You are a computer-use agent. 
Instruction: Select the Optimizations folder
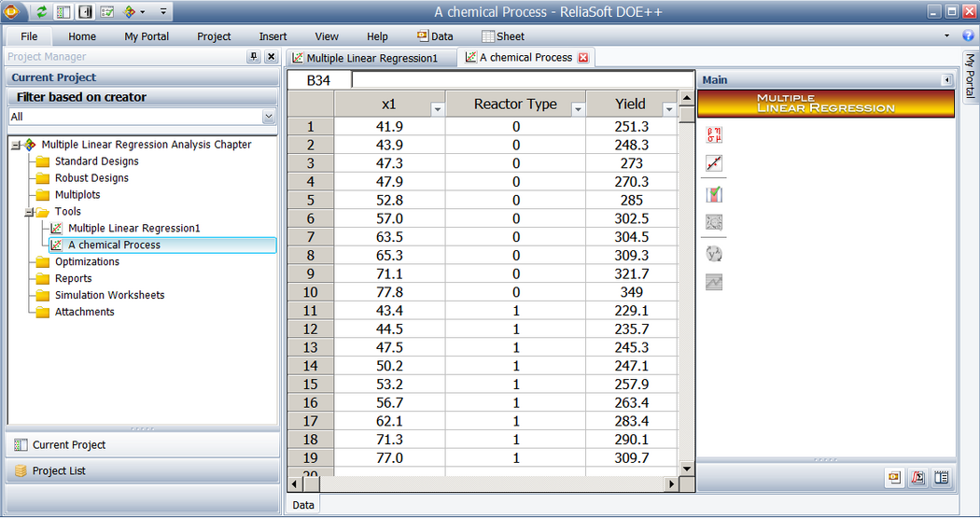pos(87,262)
